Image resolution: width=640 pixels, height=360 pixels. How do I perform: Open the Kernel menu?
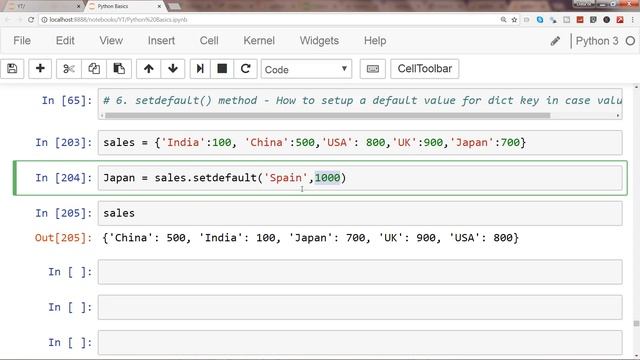[x=259, y=41]
